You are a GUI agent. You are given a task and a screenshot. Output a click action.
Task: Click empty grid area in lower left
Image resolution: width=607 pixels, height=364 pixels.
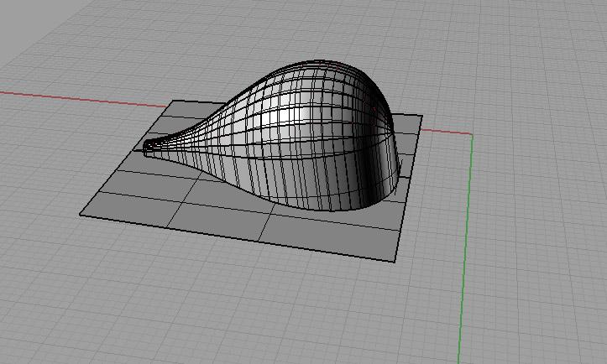coord(84,310)
